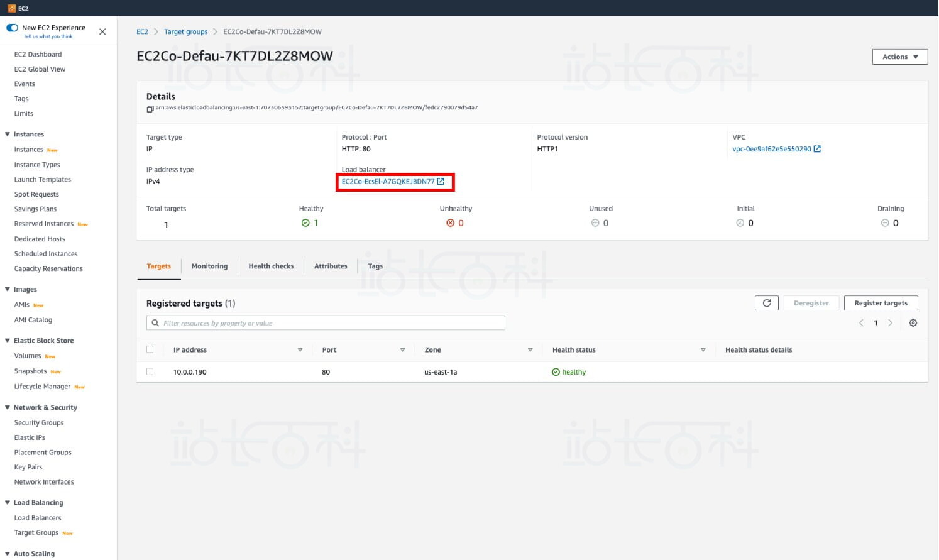This screenshot has height=560, width=939.
Task: Collapse the Instances sidebar section
Action: (x=8, y=134)
